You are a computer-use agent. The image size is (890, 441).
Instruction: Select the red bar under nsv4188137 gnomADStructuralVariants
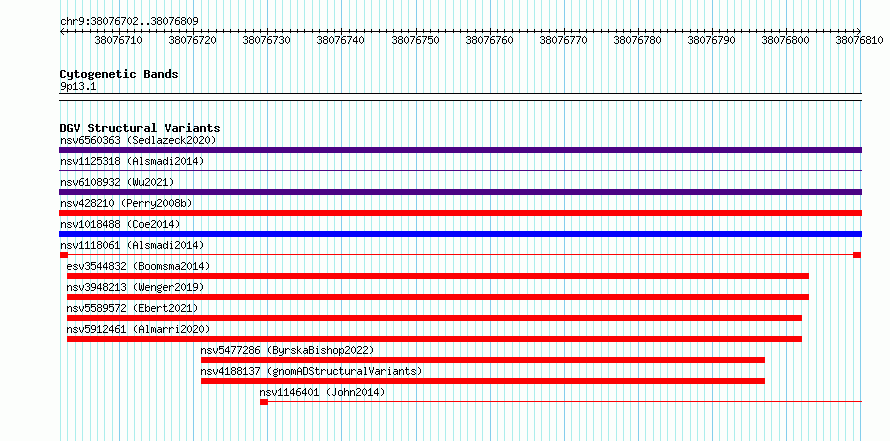click(x=483, y=381)
